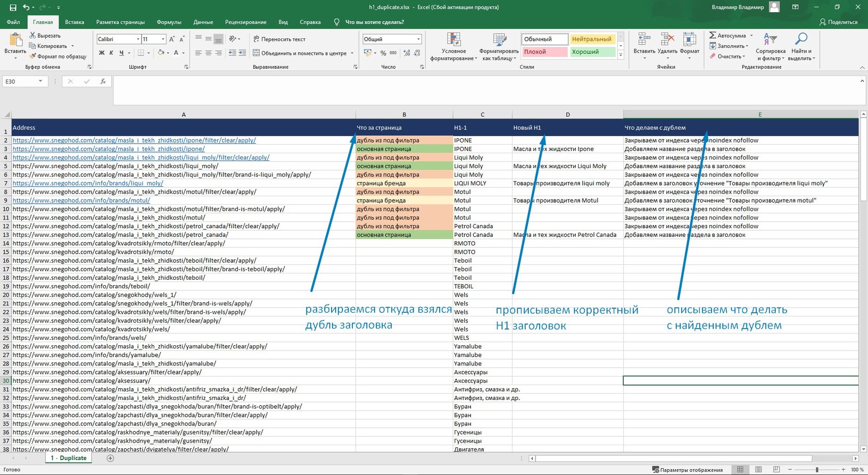The image size is (868, 475).
Task: Align cell text right
Action: [x=218, y=53]
